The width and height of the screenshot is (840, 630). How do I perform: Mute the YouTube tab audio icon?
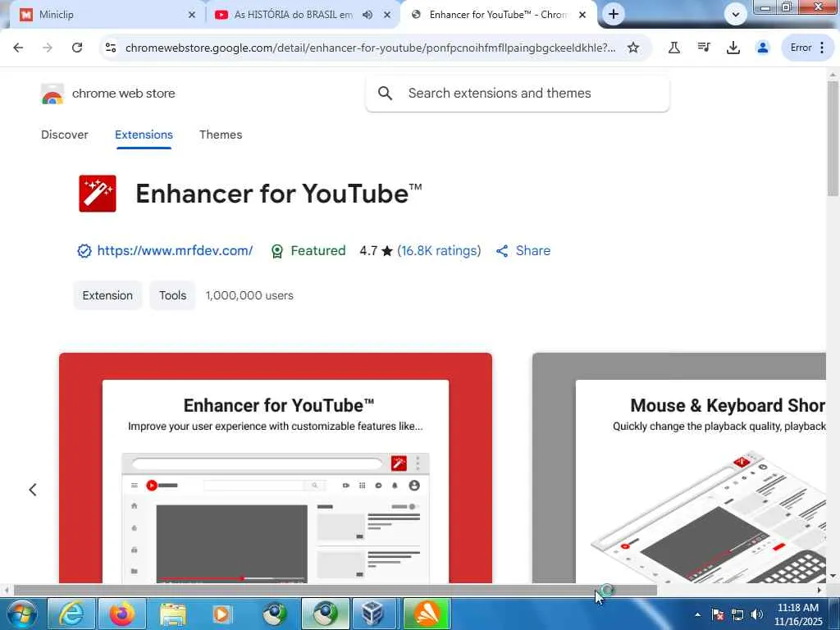point(367,15)
